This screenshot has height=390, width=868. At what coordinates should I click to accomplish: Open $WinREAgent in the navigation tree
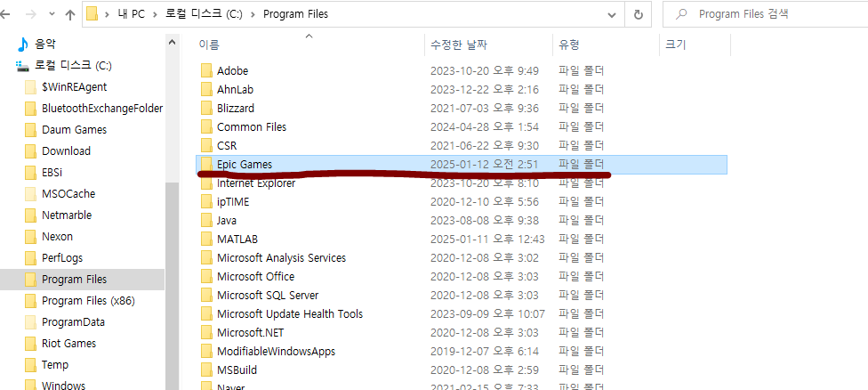coord(74,86)
